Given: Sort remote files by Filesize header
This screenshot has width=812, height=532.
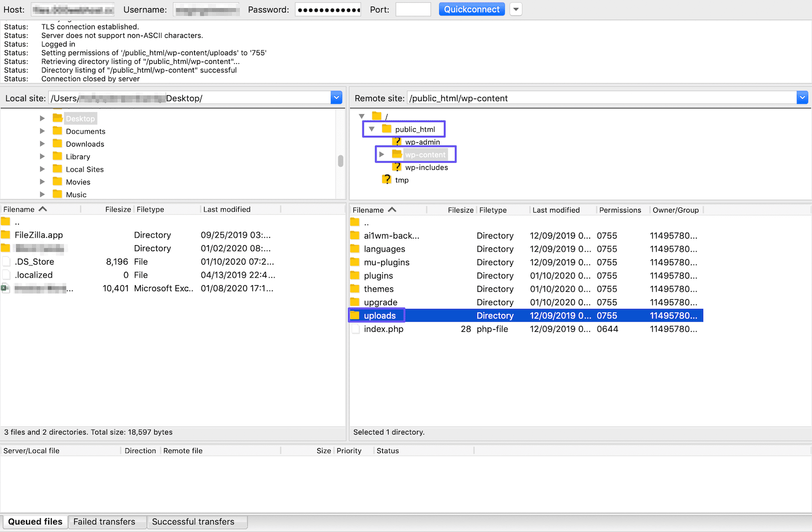Looking at the screenshot, I should 460,209.
